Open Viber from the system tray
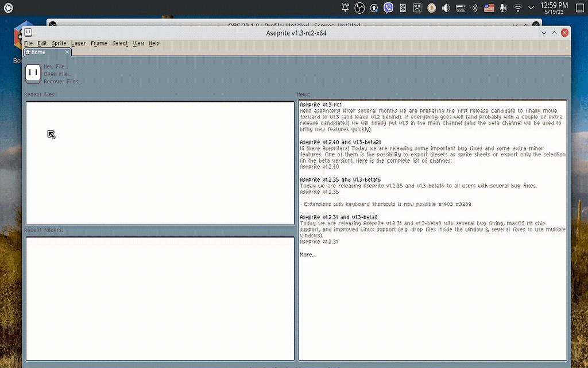The height and width of the screenshot is (368, 588). 390,7
